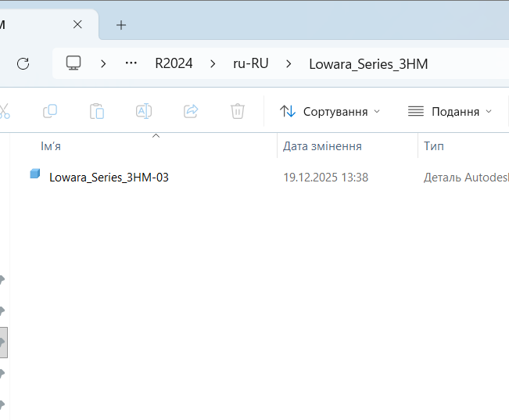Navigate to ru-RU breadcrumb folder

[251, 63]
